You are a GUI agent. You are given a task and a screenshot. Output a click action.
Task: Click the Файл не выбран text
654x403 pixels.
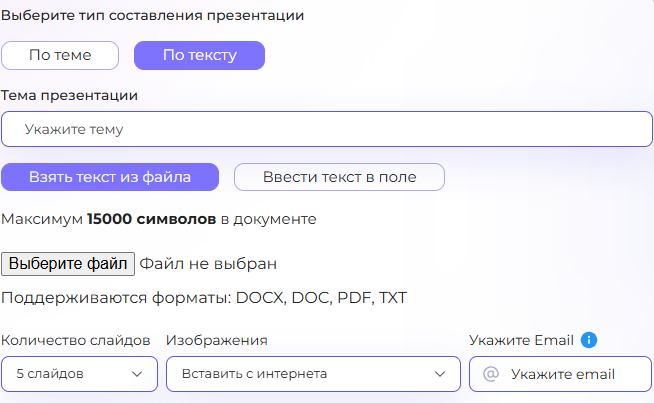[208, 264]
